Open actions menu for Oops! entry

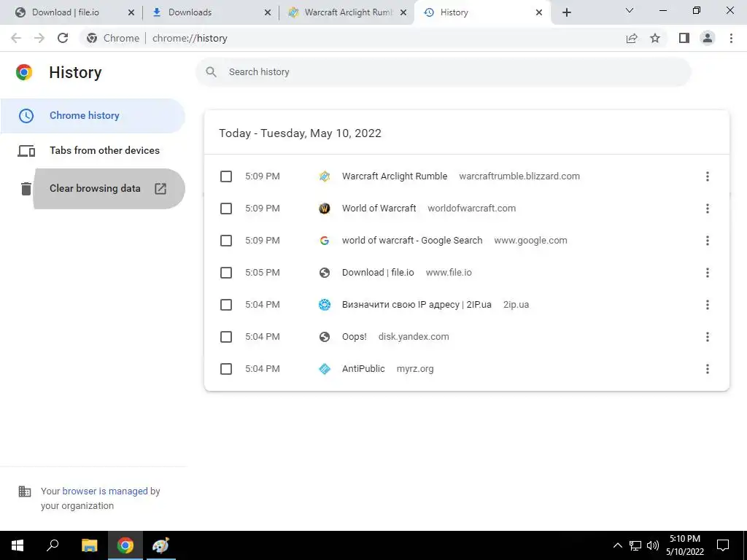point(708,337)
